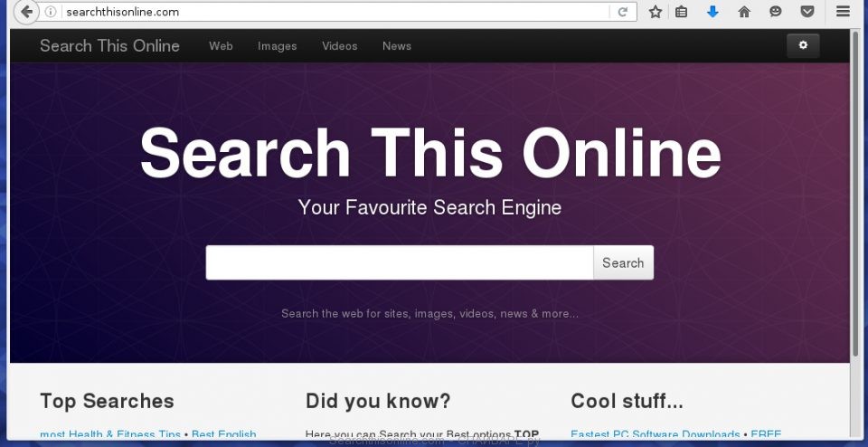868x447 pixels.
Task: Open the chat smiley icon in toolbar
Action: pos(776,12)
